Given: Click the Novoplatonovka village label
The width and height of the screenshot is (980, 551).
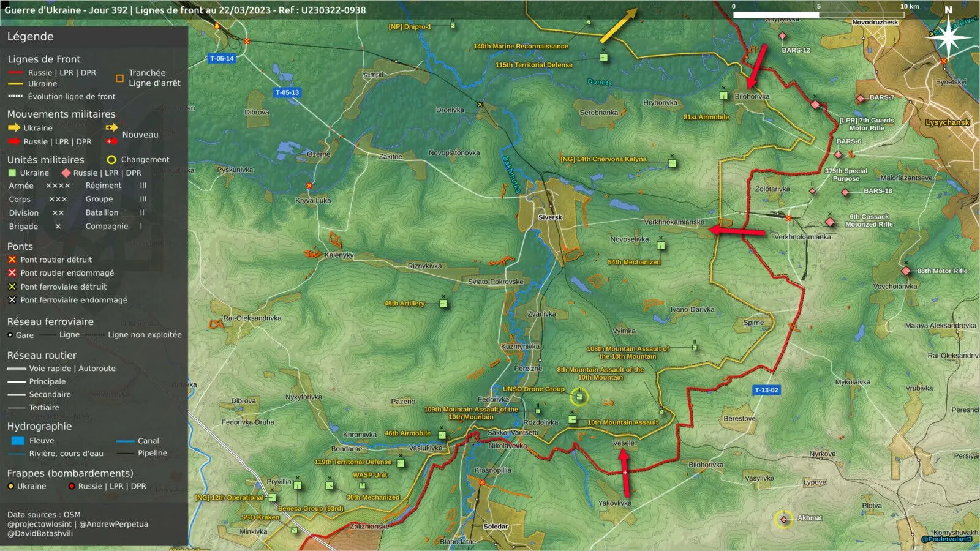Looking at the screenshot, I should pos(454,153).
